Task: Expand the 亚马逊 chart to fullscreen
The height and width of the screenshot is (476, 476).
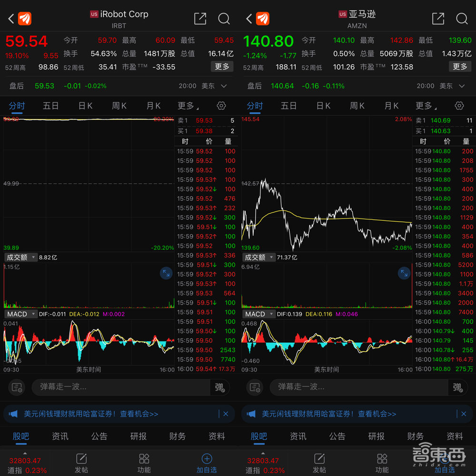Action: point(404,273)
